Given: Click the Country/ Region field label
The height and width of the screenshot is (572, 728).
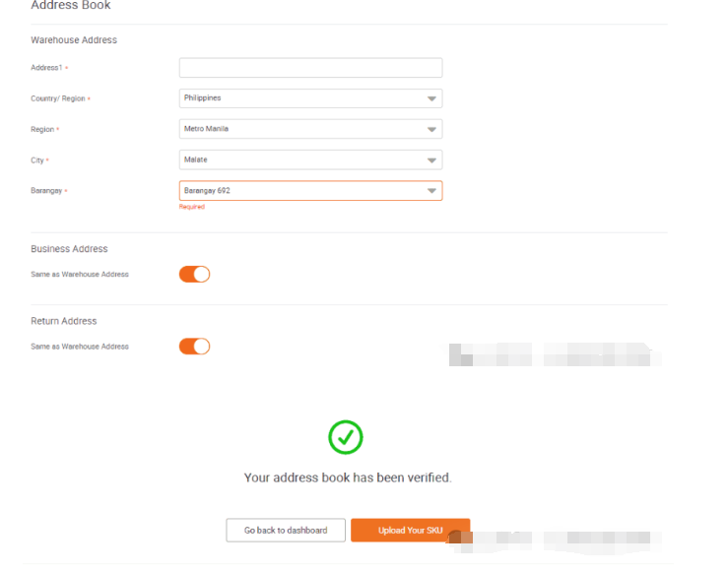Looking at the screenshot, I should pyautogui.click(x=58, y=98).
